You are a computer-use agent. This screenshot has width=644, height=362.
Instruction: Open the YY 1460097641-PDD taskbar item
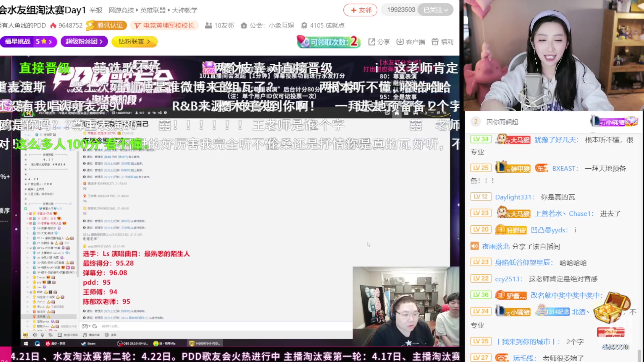click(x=204, y=344)
